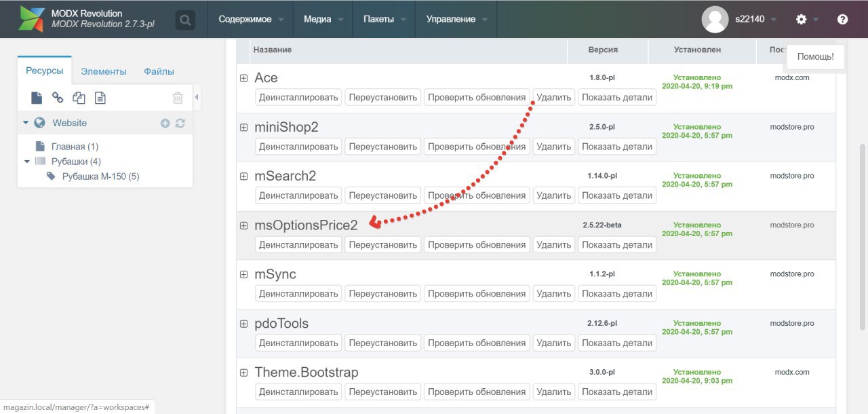Open the search magnifier icon
Image resolution: width=868 pixels, height=414 pixels.
tap(185, 20)
